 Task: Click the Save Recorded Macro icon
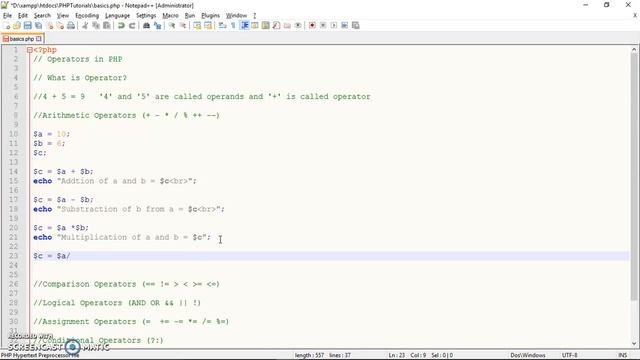coord(356,25)
